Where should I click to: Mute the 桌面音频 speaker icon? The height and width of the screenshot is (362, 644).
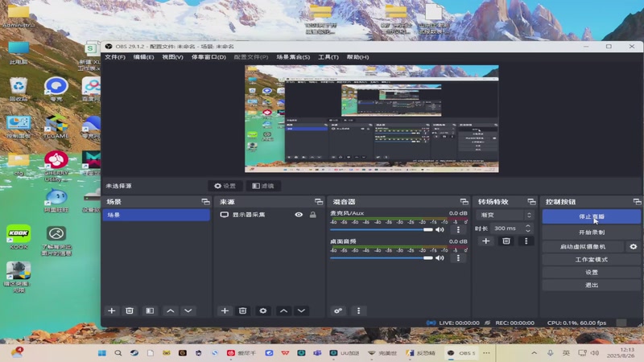[440, 257]
